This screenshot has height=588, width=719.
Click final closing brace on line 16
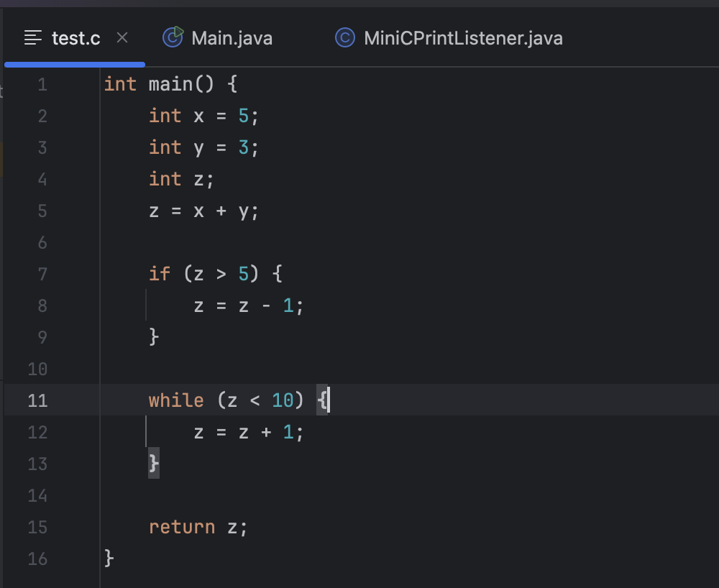109,559
